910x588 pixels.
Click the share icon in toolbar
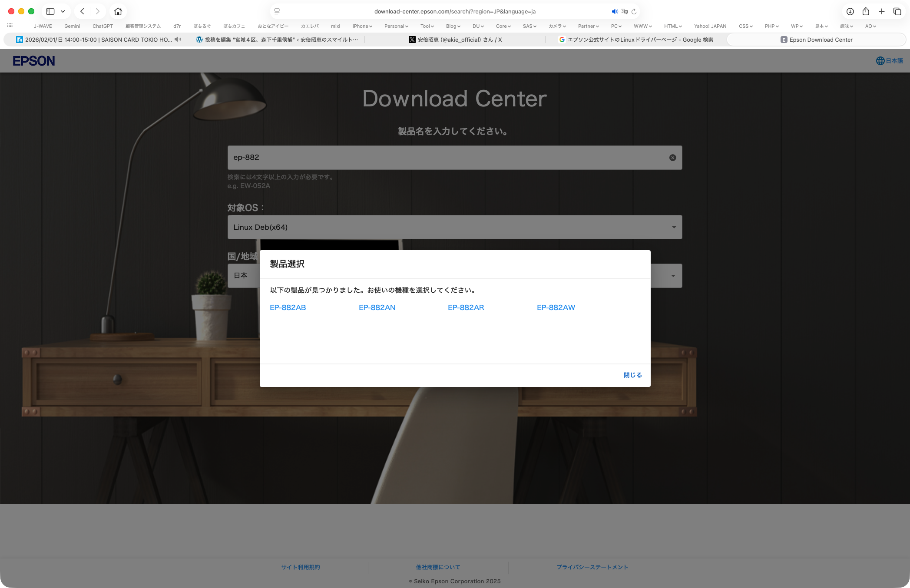(x=866, y=11)
